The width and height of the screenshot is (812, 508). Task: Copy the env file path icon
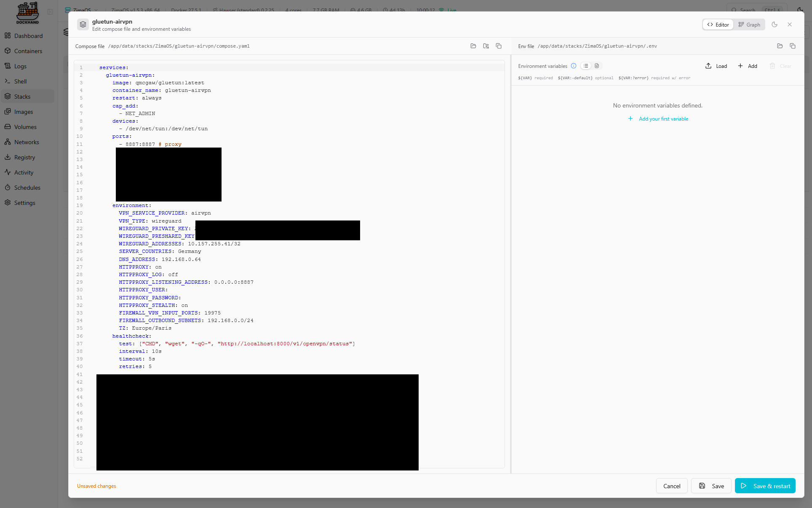pyautogui.click(x=793, y=46)
